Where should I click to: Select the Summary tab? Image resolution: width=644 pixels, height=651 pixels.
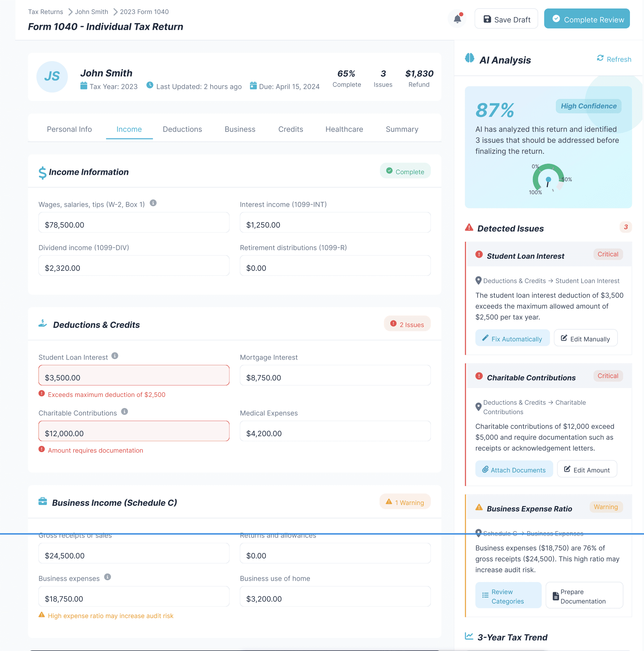401,129
